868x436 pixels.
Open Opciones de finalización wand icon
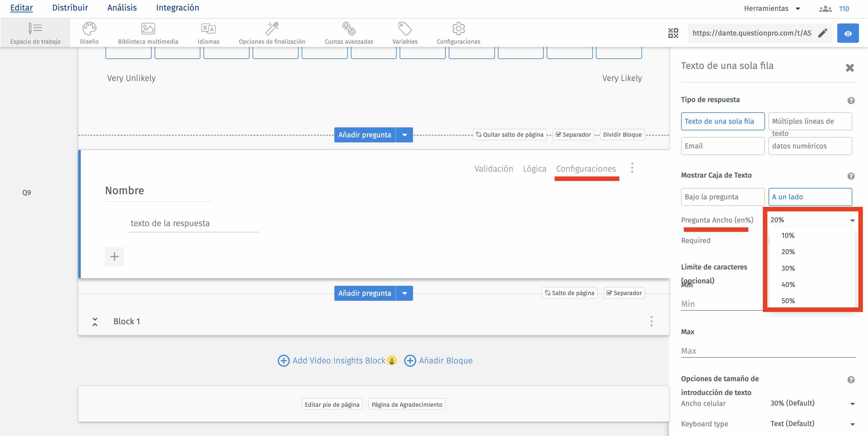[272, 29]
